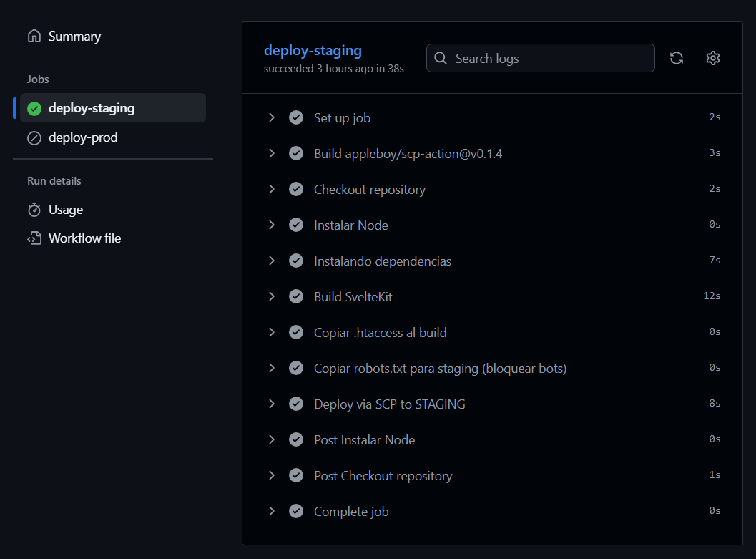Expand the 'Instalando dependencias' step
The width and height of the screenshot is (756, 559).
tap(272, 260)
